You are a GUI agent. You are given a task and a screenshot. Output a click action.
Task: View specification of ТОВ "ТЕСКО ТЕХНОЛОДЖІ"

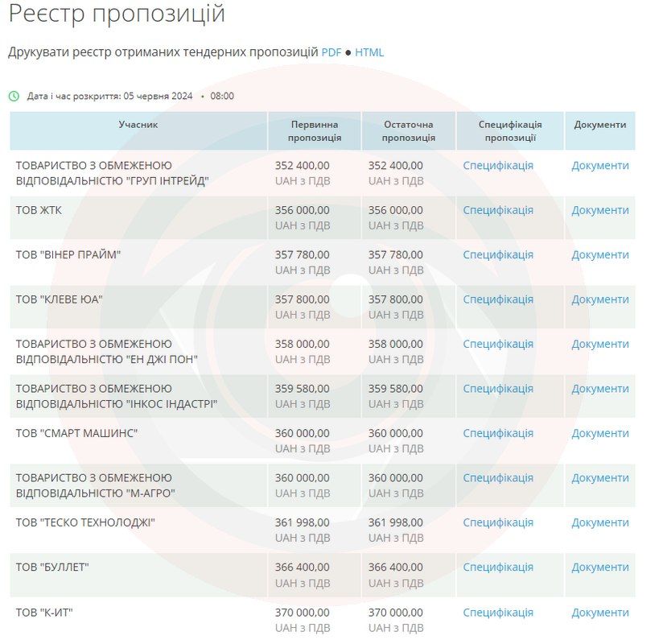(x=496, y=522)
